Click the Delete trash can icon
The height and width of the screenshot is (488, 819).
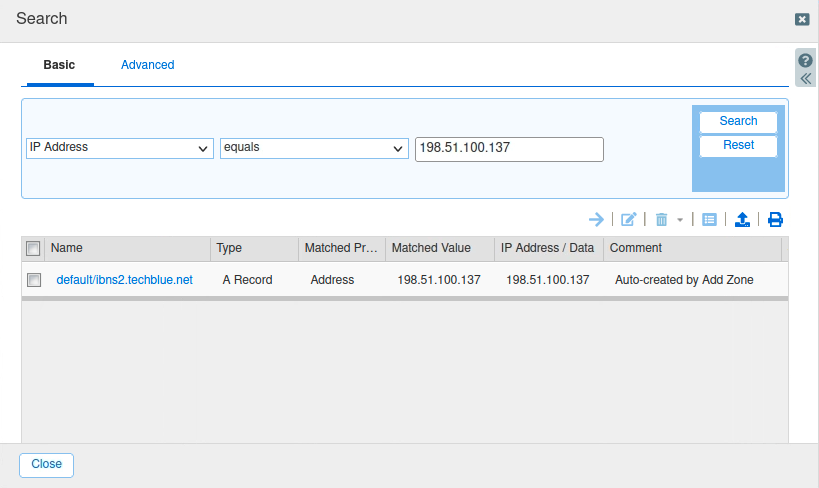pyautogui.click(x=661, y=220)
